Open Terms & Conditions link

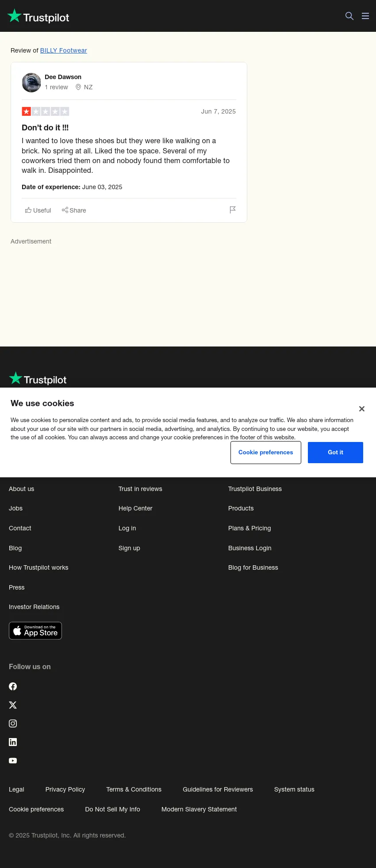(x=134, y=789)
